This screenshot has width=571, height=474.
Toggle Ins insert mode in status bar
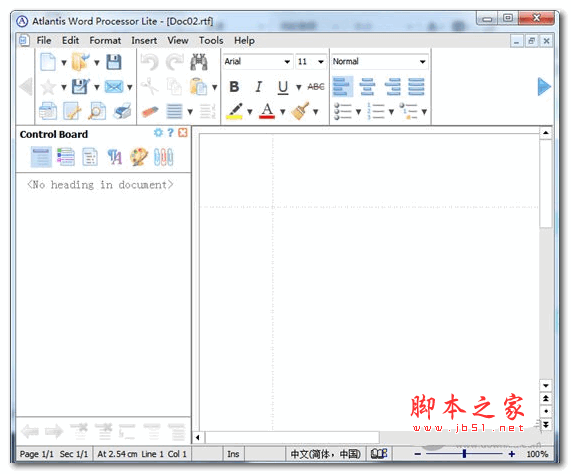pos(233,454)
